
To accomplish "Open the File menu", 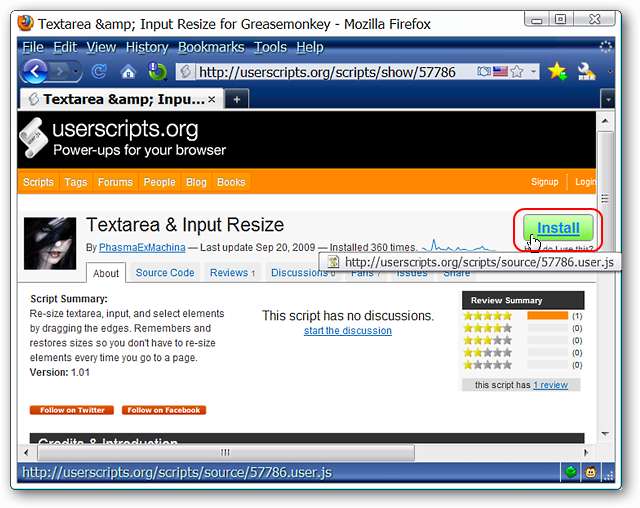I will 33,47.
